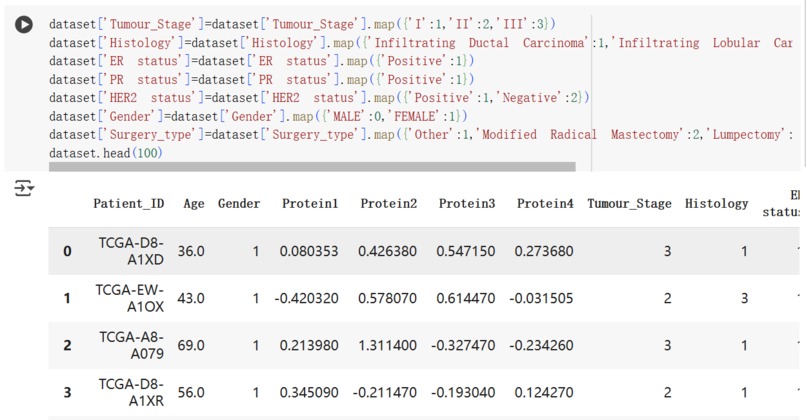Select cell TCGA-D8-A1XR
The width and height of the screenshot is (806, 420).
click(131, 392)
